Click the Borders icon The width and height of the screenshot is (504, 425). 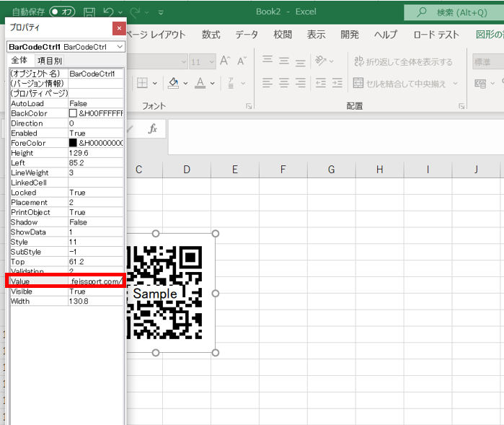pyautogui.click(x=142, y=83)
